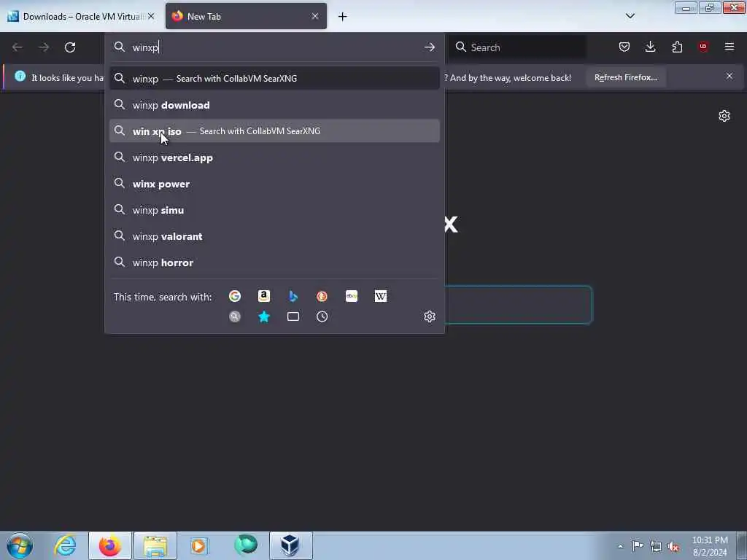Screen dimensions: 747x560
Task: Click Firefox in the taskbar
Action: pos(109,545)
